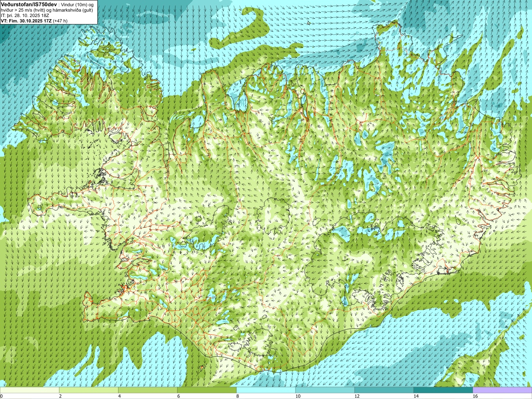The image size is (532, 399).
Task: Click the '10' scale label
Action: [x=298, y=396]
